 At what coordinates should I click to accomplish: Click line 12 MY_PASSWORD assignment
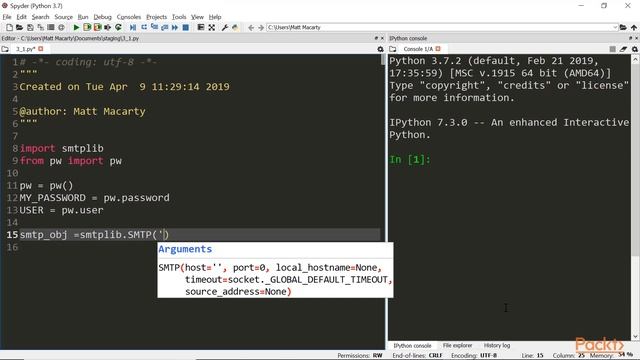[94, 198]
